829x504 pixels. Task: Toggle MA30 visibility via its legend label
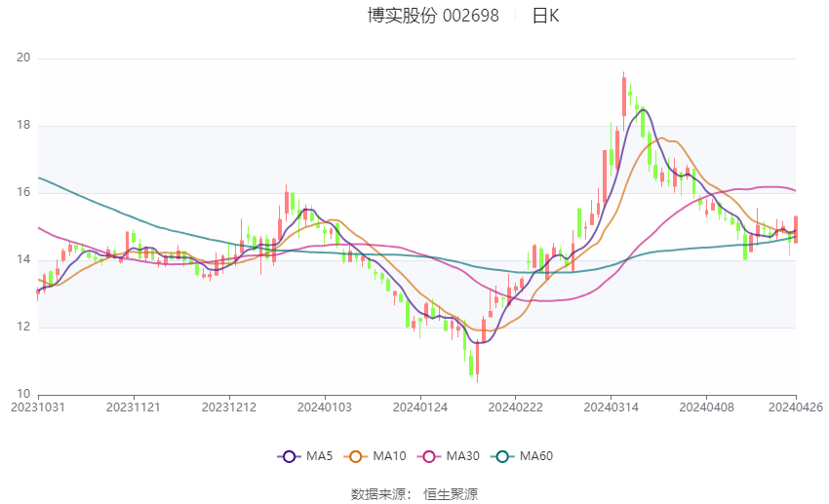461,456
